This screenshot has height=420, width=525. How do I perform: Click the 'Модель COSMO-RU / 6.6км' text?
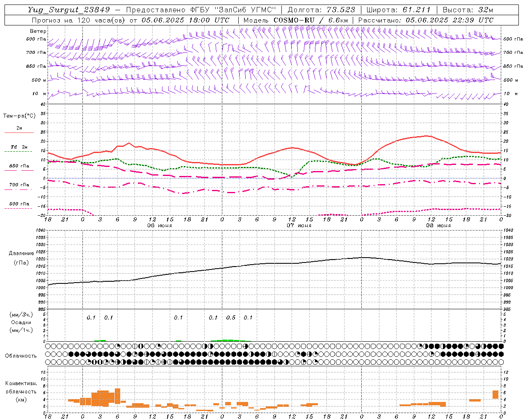[x=296, y=20]
